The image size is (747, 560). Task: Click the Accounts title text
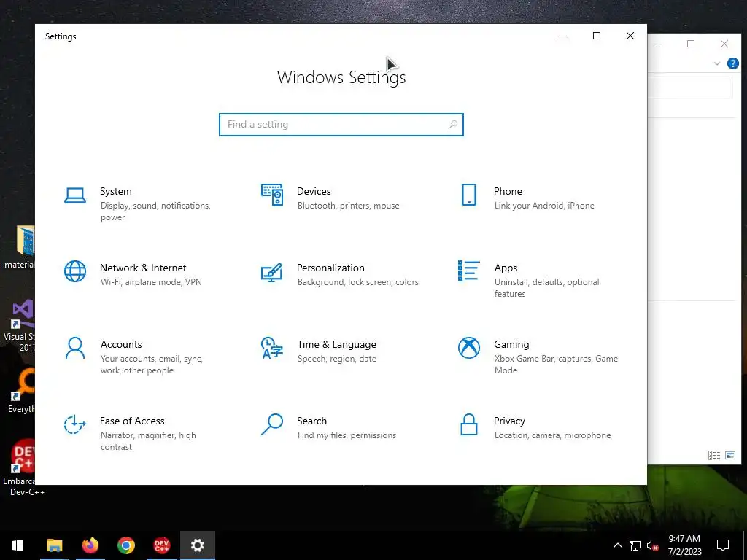tap(121, 344)
